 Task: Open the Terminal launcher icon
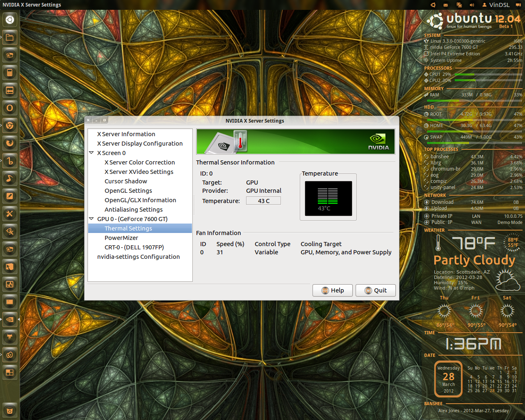click(10, 302)
